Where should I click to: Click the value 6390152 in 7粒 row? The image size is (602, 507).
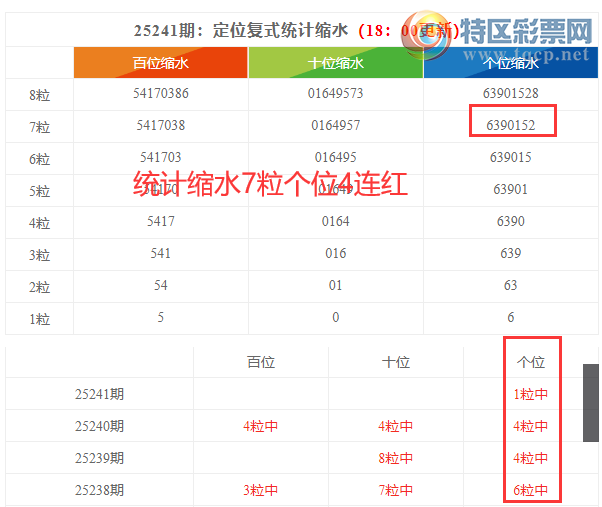511,125
